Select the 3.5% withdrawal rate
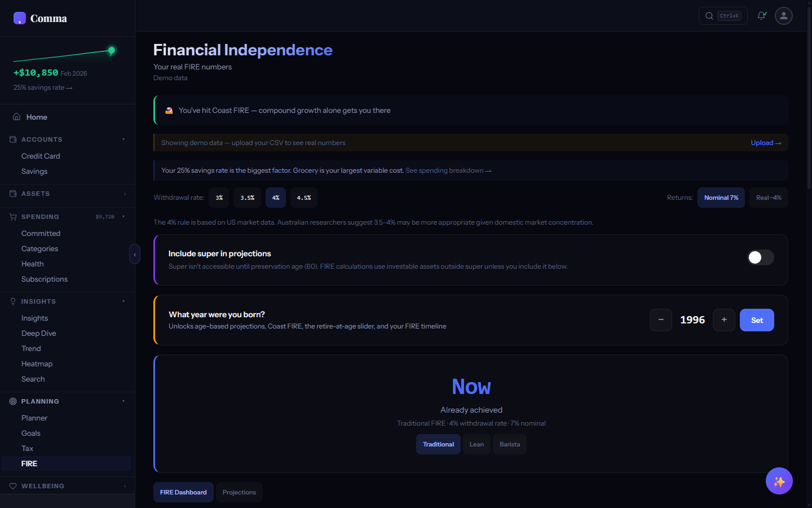The height and width of the screenshot is (508, 812). coord(247,198)
